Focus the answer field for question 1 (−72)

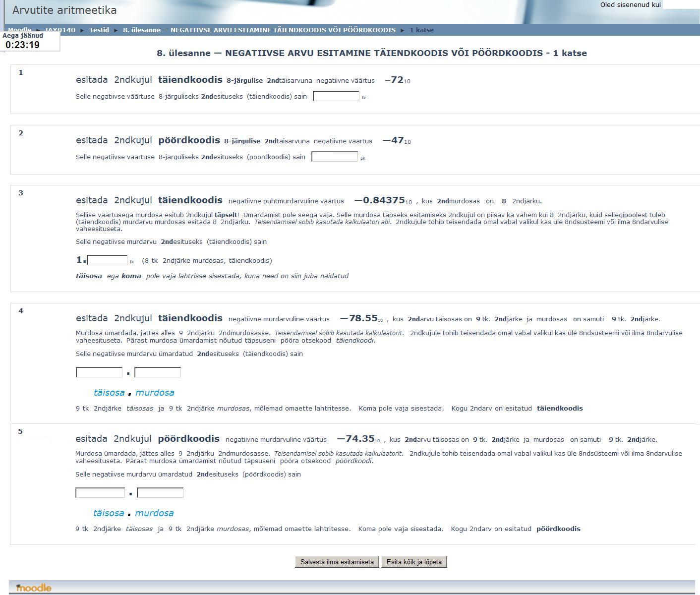pyautogui.click(x=336, y=96)
